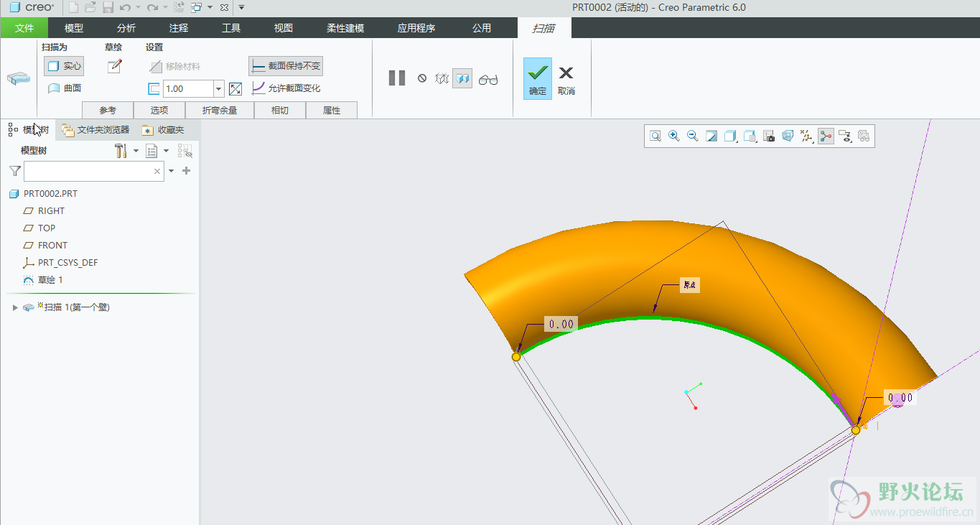Click the plus icon next to search field
This screenshot has width=980, height=525.
(x=187, y=171)
